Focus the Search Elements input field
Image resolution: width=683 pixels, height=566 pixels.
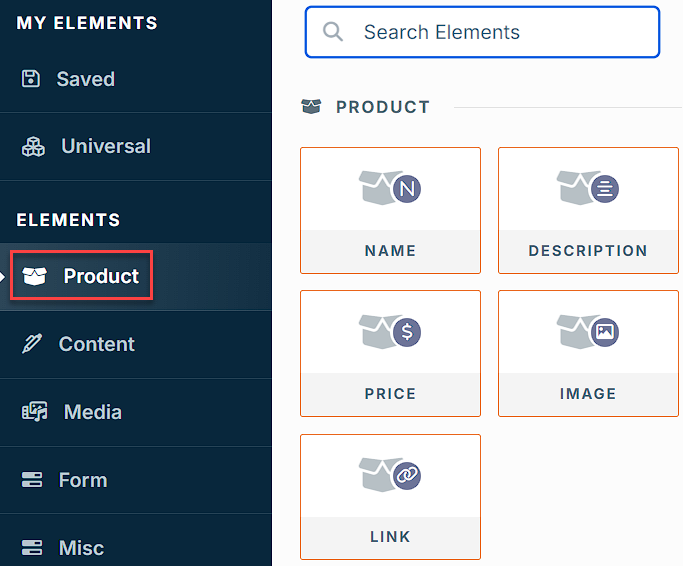pos(482,32)
